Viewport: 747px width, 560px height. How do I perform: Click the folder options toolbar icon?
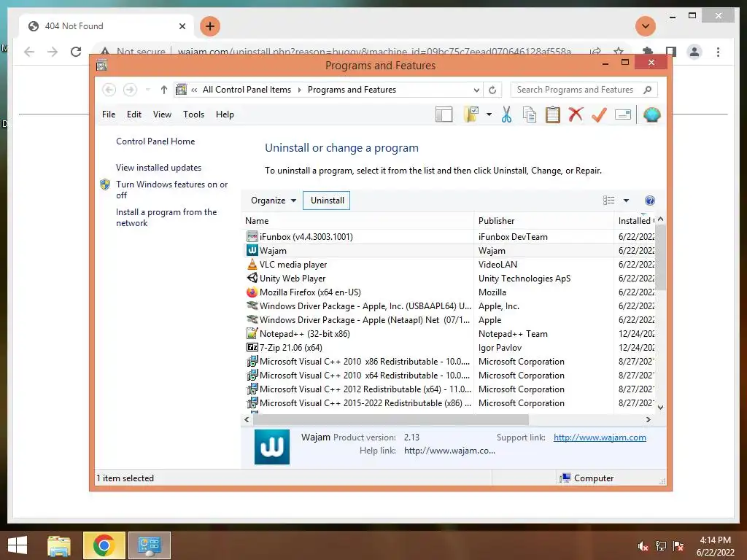pyautogui.click(x=471, y=114)
